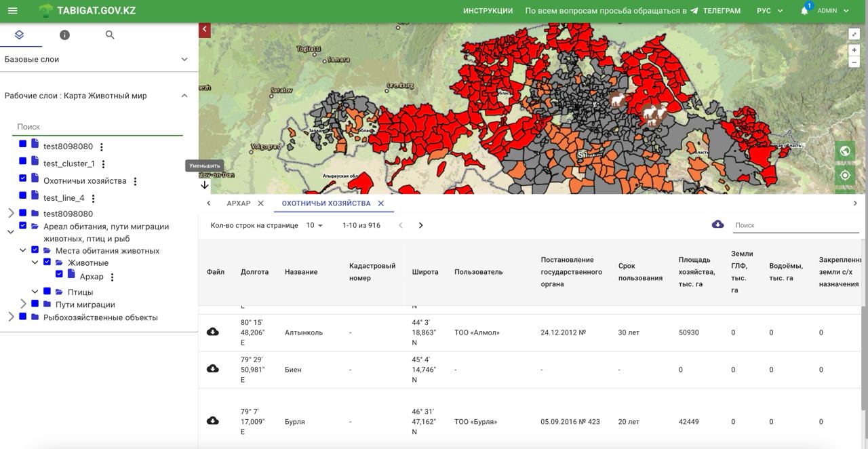Switch to the info panel icon
Image resolution: width=868 pixels, height=449 pixels.
pyautogui.click(x=64, y=35)
